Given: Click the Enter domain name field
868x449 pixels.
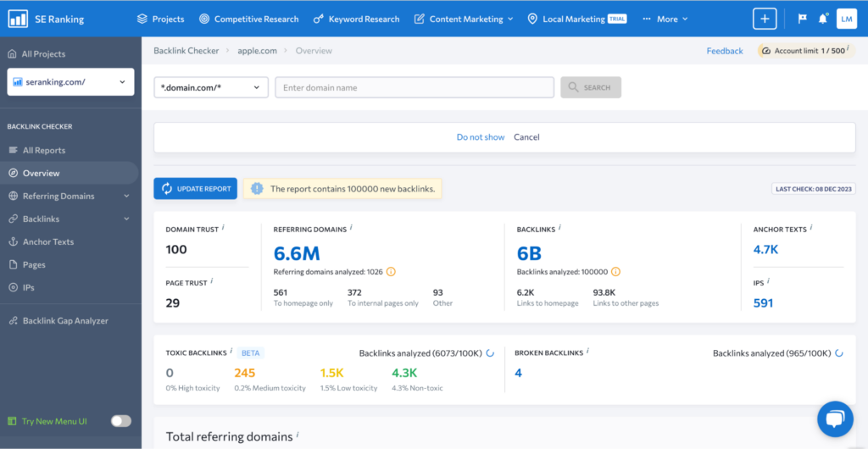Looking at the screenshot, I should 415,87.
